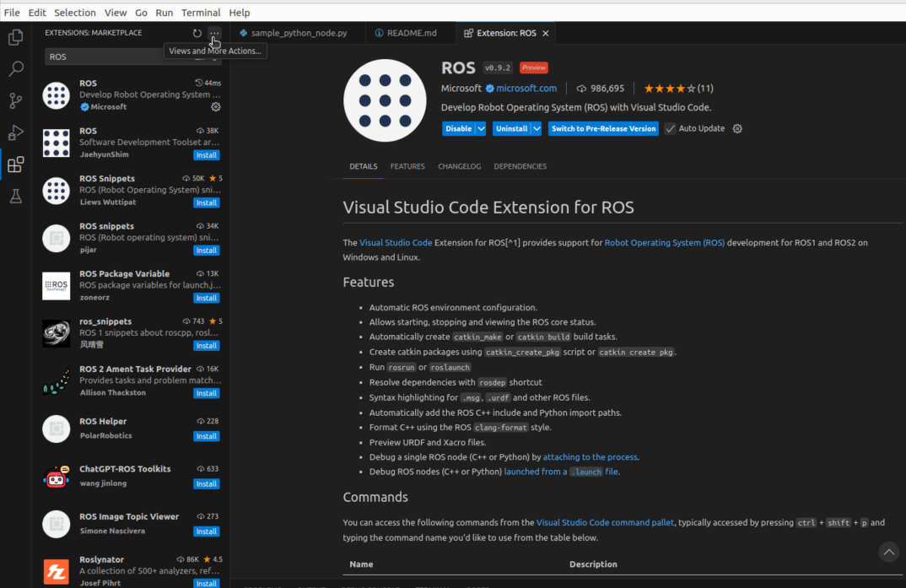Expand the Disable dropdown arrow
Image resolution: width=906 pixels, height=588 pixels.
point(481,129)
